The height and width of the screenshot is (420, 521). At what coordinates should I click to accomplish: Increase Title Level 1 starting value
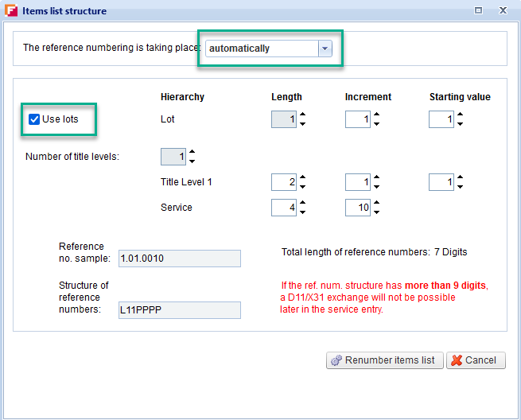(x=460, y=177)
